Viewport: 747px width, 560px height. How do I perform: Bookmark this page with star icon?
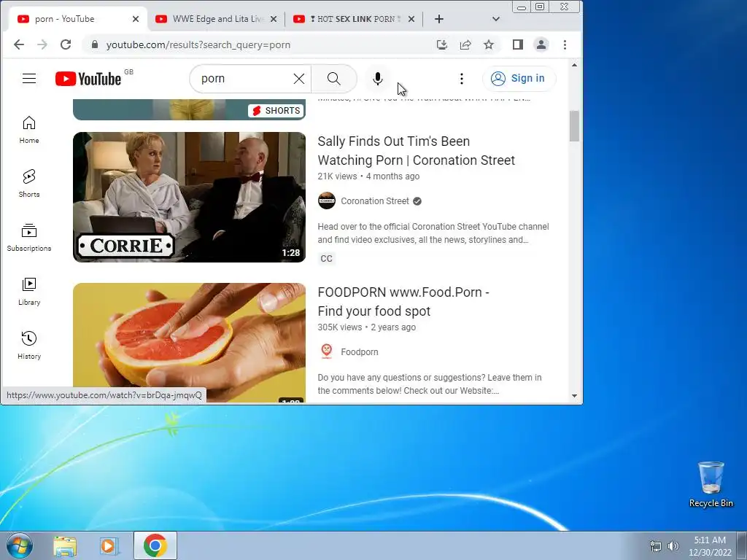pos(489,44)
